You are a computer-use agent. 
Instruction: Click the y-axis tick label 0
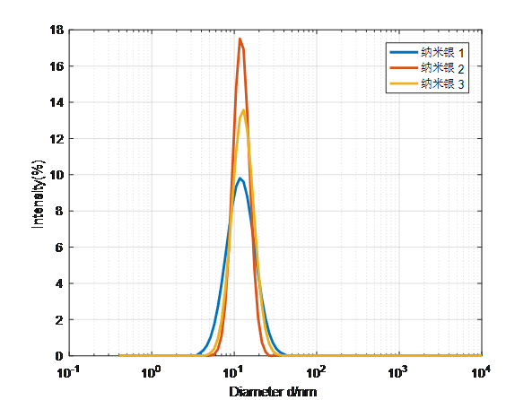(x=59, y=356)
